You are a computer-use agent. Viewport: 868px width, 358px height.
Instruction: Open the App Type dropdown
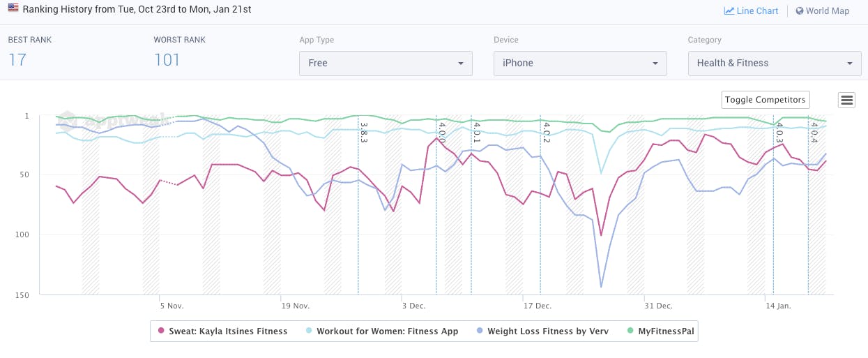click(386, 63)
